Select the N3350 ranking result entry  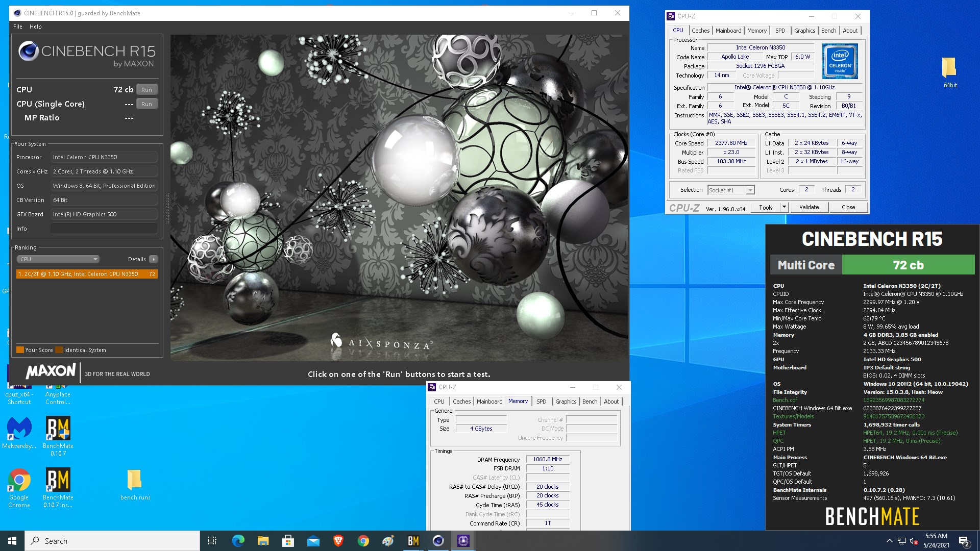87,274
